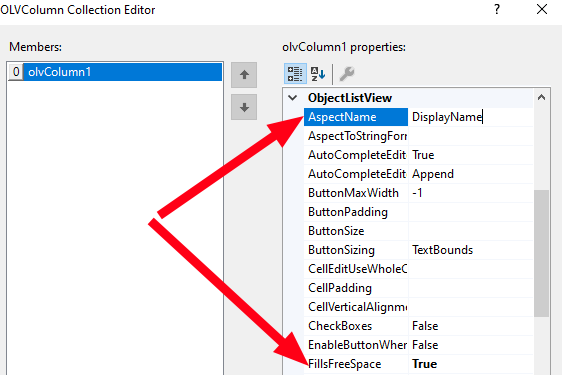This screenshot has width=562, height=375.
Task: Select the AspectToStringFormat property
Action: (356, 136)
